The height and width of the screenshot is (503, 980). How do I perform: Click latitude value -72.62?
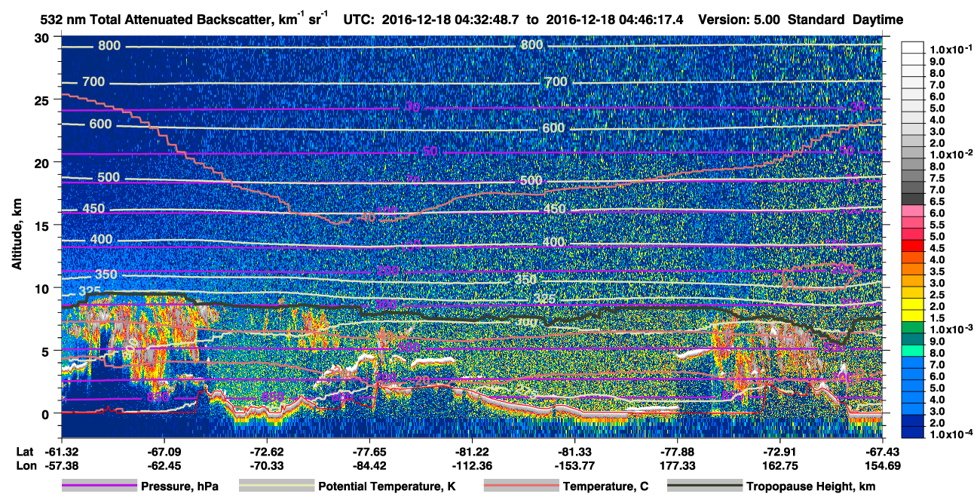(266, 452)
